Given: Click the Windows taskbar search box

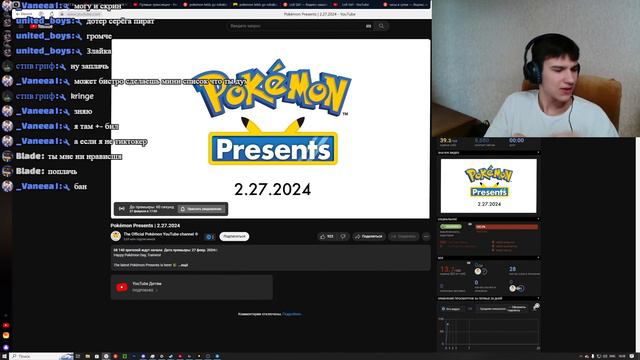Looking at the screenshot, I should [x=42, y=356].
